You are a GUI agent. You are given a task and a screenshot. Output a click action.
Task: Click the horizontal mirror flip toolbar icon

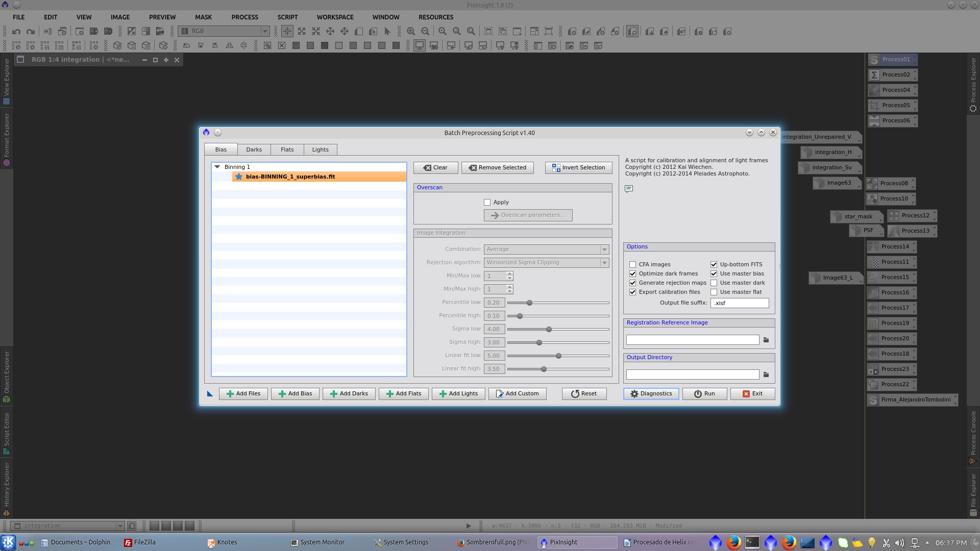(x=230, y=46)
